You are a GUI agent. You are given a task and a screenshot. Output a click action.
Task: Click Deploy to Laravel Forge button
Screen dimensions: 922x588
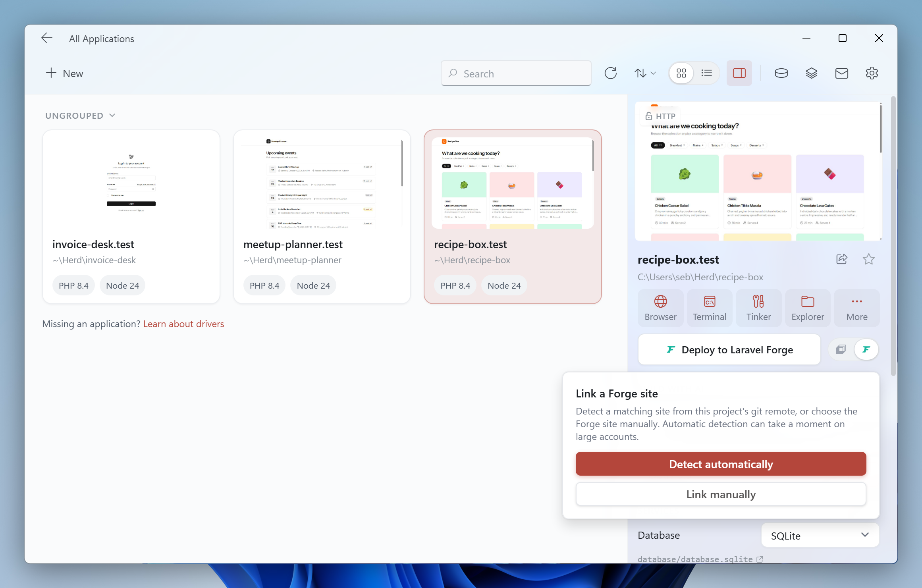[729, 349]
